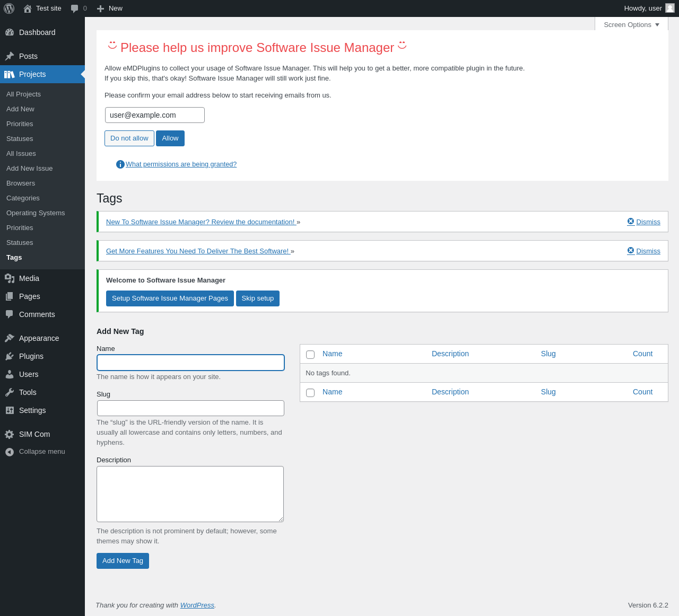Open Add New Issue submenu item
The image size is (679, 616).
(30, 169)
